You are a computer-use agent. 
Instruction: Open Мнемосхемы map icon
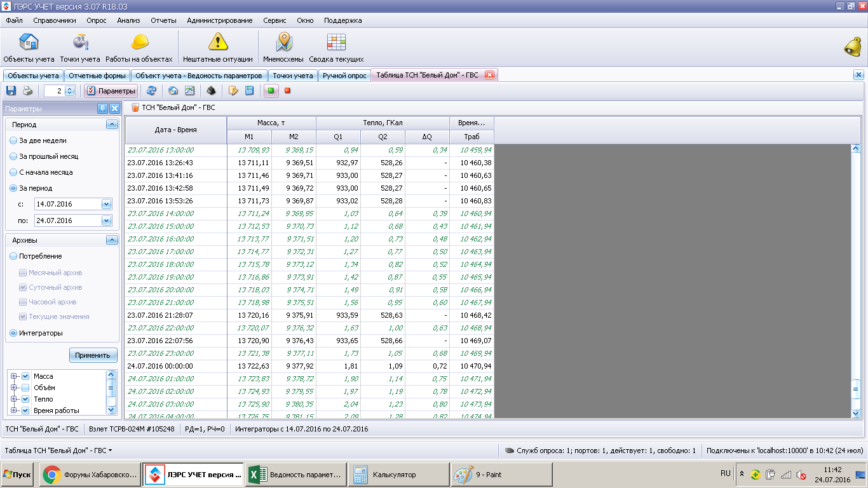pyautogui.click(x=283, y=48)
